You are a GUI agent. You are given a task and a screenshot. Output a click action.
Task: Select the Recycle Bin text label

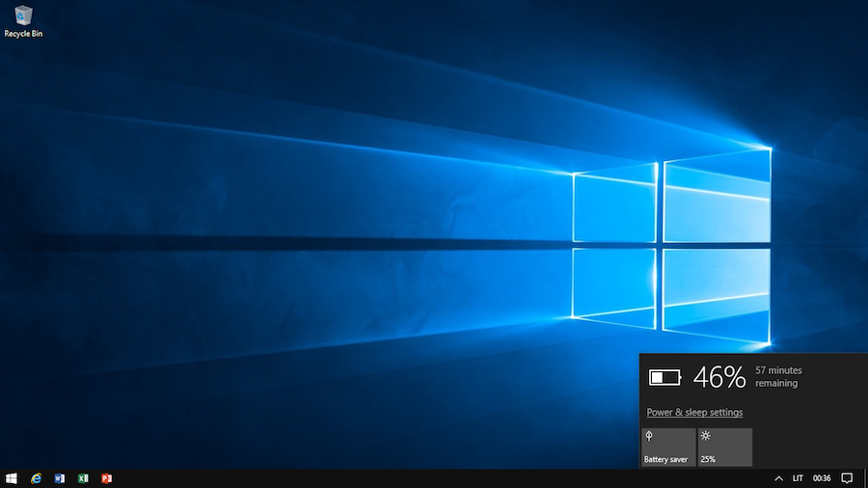pyautogui.click(x=23, y=34)
